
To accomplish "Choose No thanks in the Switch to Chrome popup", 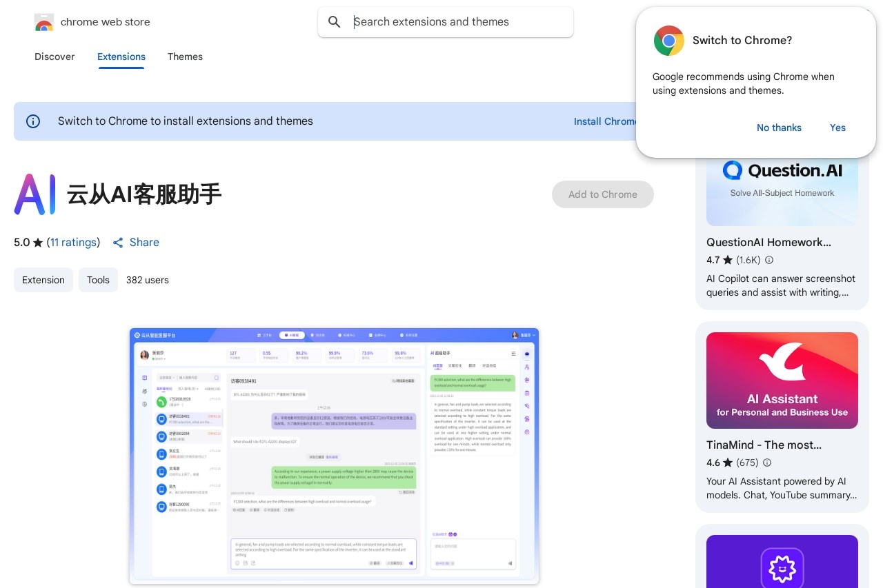I will coord(779,128).
